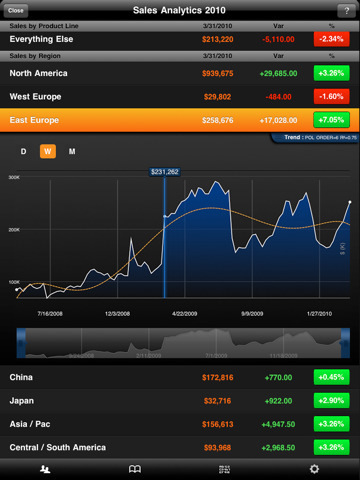Select the M monthly interval toggle

[x=72, y=151]
